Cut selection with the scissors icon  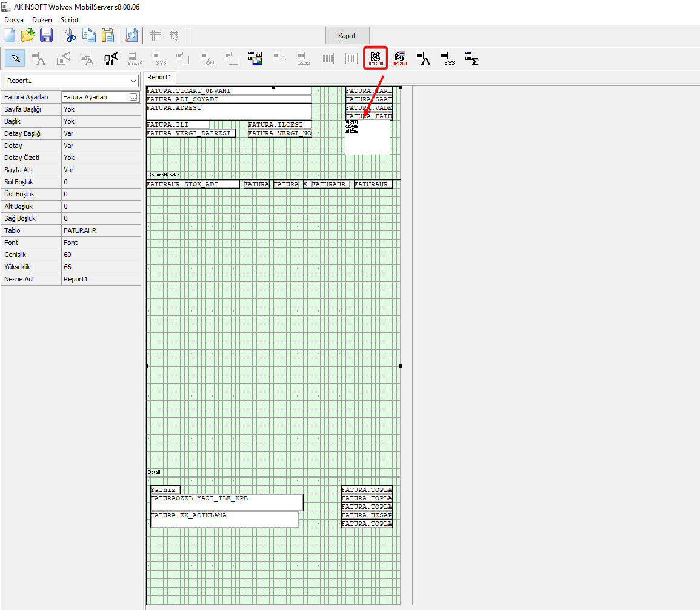pos(70,35)
